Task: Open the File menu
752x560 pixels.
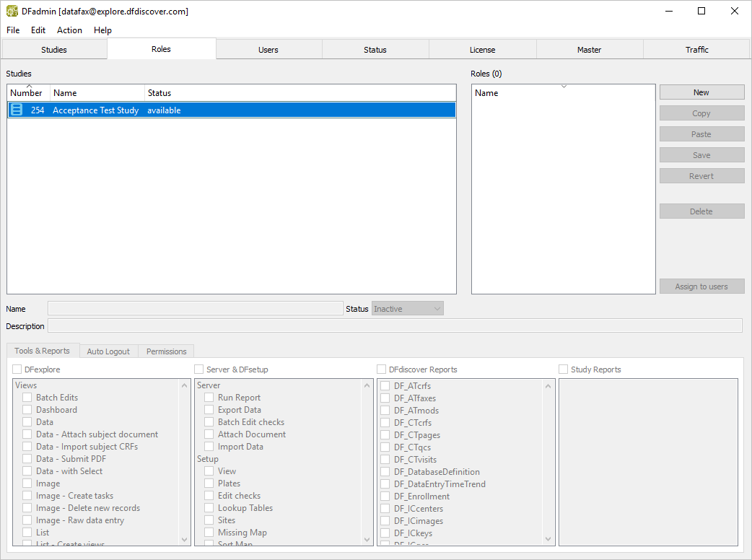Action: (13, 30)
